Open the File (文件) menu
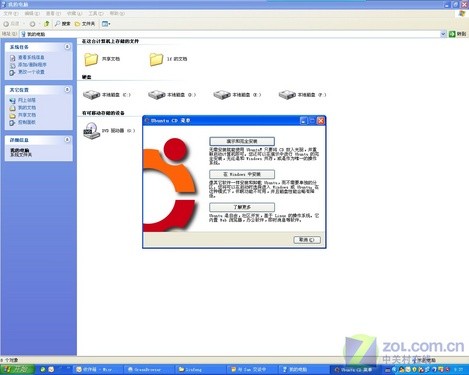 point(11,13)
